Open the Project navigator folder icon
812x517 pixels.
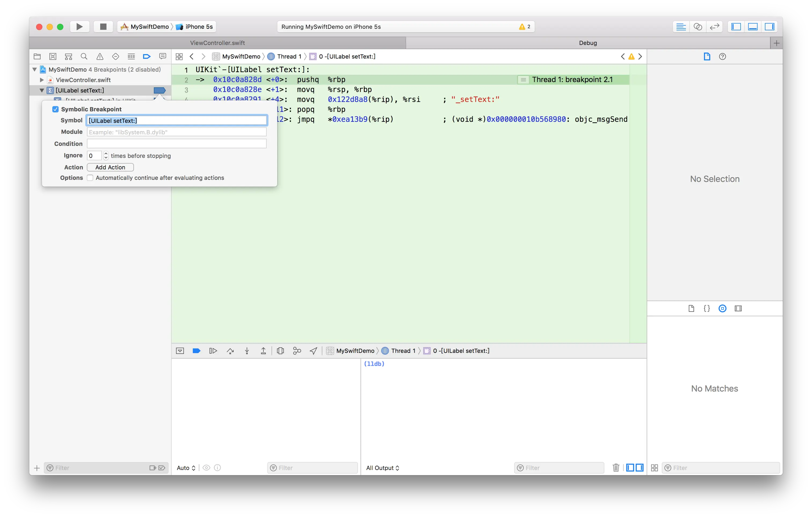point(37,56)
